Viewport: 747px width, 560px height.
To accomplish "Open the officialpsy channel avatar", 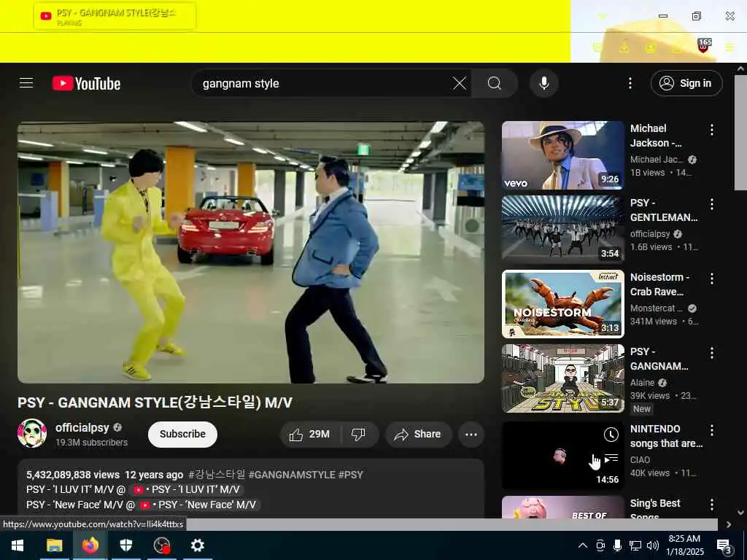I will (32, 433).
